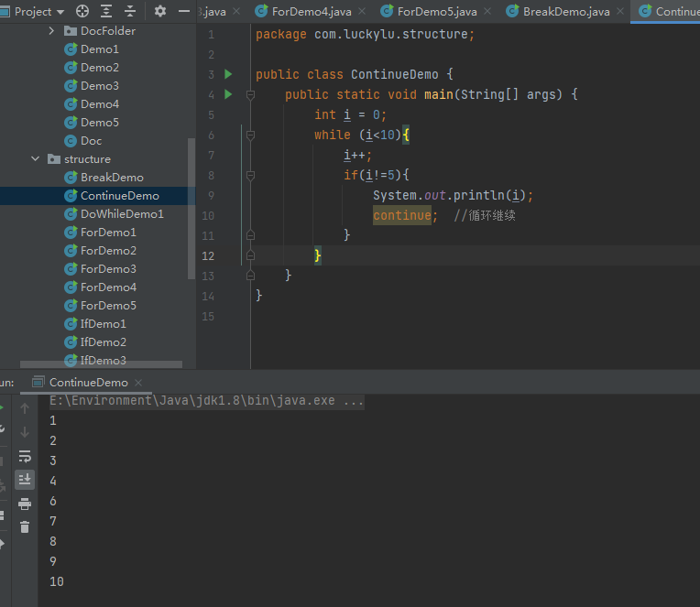Run class with gutter arrow on line 3
Screen dimensions: 700x607
(x=228, y=74)
